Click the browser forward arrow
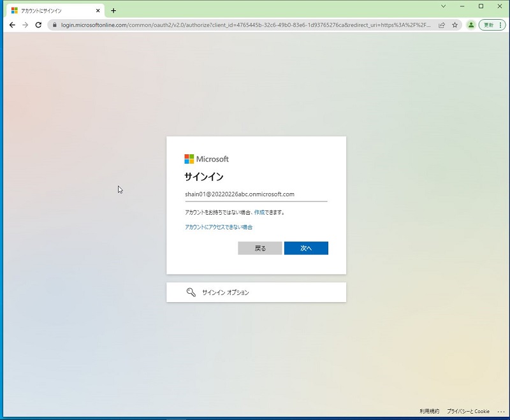This screenshot has width=510, height=420. 25,25
